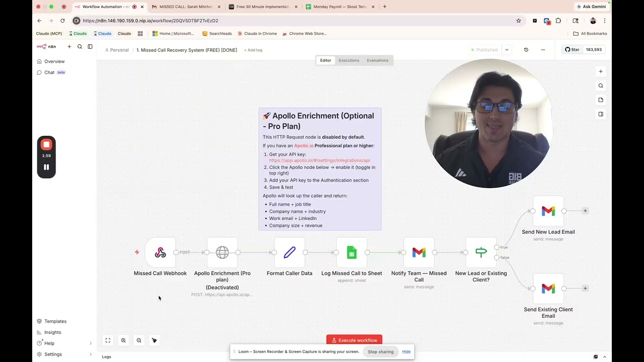Screen dimensions: 644x362
Task: Open the Missed Call Webhook node
Action: tap(160, 252)
